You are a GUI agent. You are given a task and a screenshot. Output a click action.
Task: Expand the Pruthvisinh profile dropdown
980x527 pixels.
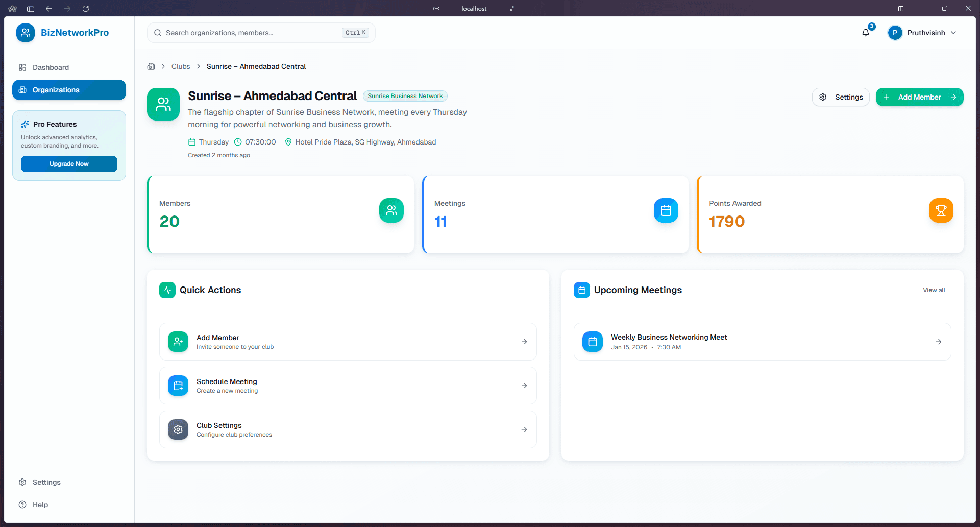(922, 33)
